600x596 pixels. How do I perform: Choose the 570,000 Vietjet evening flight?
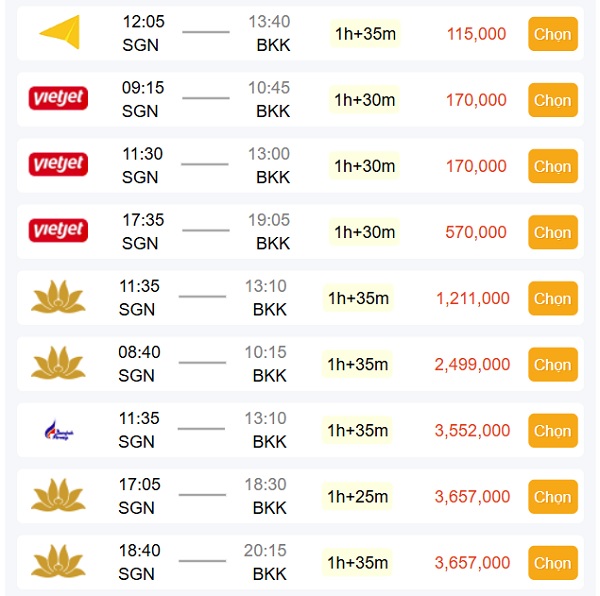(x=553, y=232)
